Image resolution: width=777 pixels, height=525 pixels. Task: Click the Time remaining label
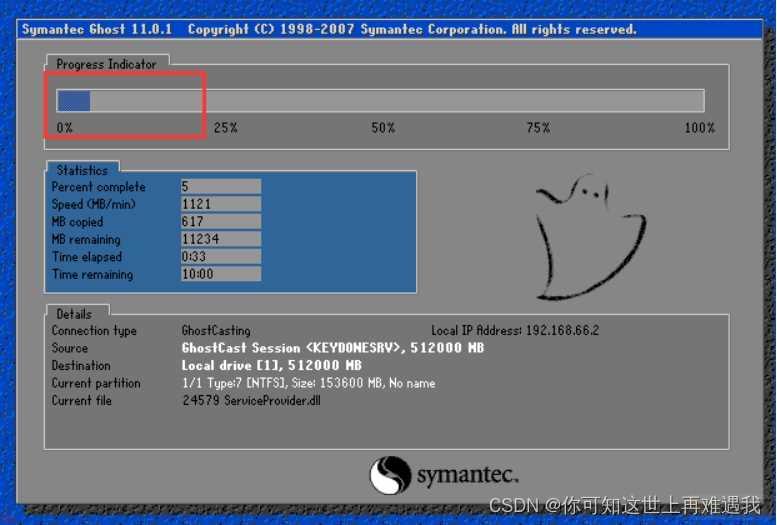pos(93,274)
